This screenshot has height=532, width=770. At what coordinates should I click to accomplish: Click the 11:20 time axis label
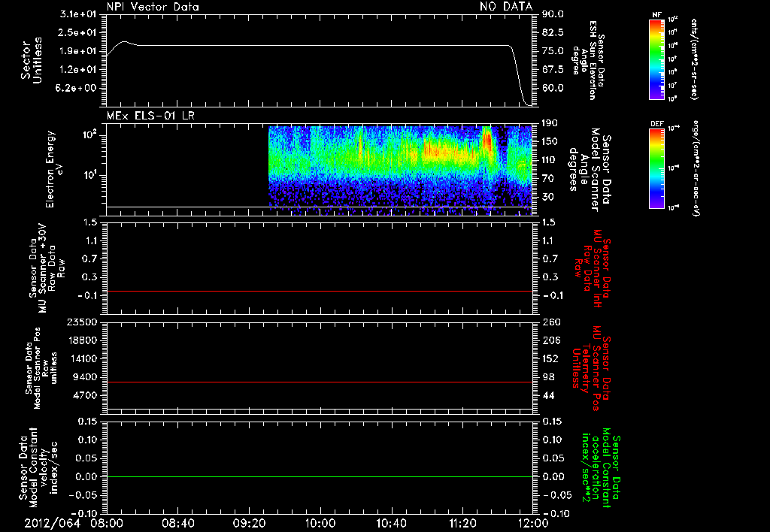[x=462, y=523]
